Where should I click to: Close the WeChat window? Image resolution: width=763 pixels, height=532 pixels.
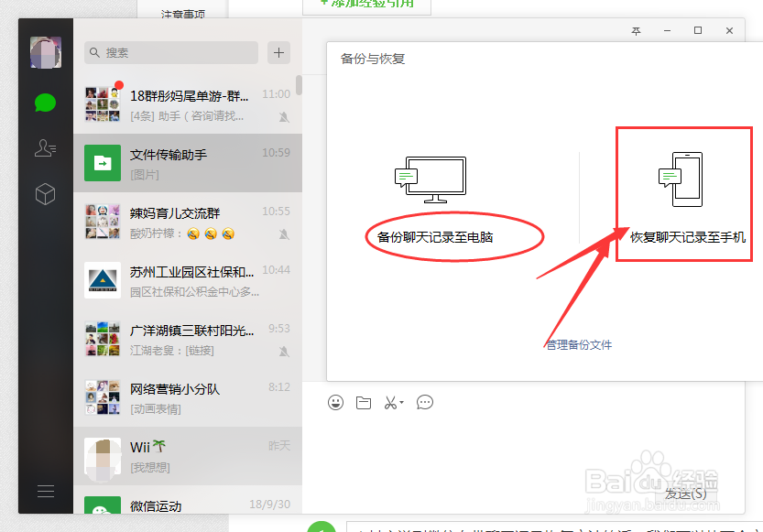pos(729,30)
